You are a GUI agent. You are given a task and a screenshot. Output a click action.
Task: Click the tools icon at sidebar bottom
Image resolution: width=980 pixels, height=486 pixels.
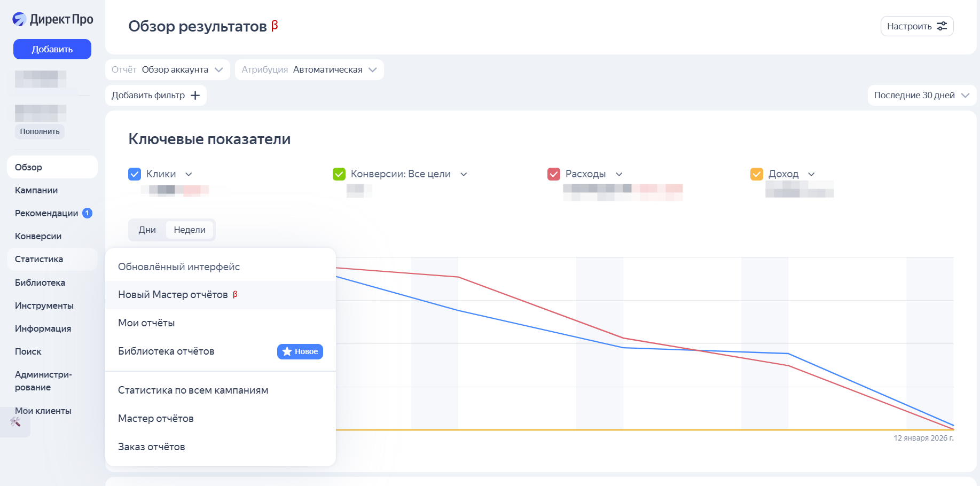(x=15, y=422)
